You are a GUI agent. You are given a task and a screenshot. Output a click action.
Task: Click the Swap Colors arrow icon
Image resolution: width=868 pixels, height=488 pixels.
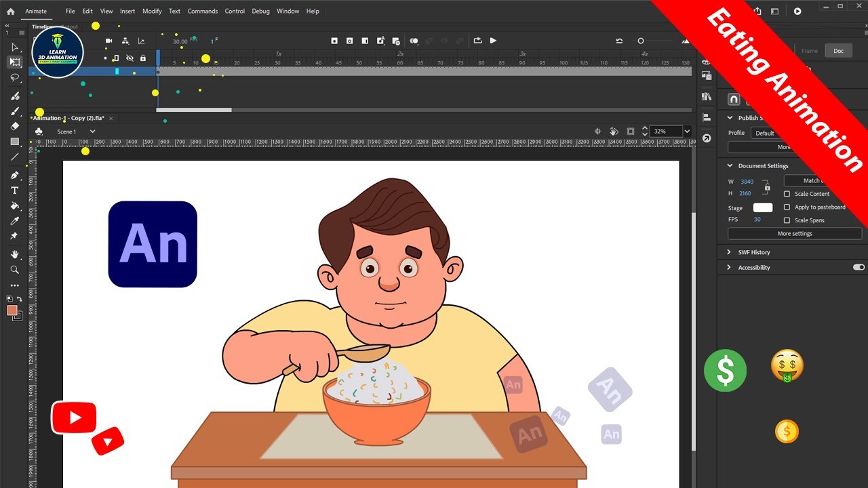click(x=19, y=298)
